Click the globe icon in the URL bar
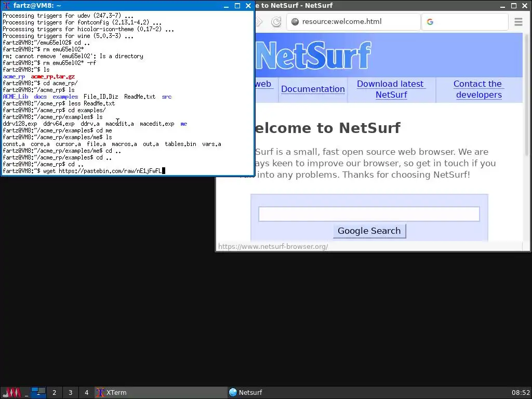This screenshot has height=399, width=532. pos(295,22)
